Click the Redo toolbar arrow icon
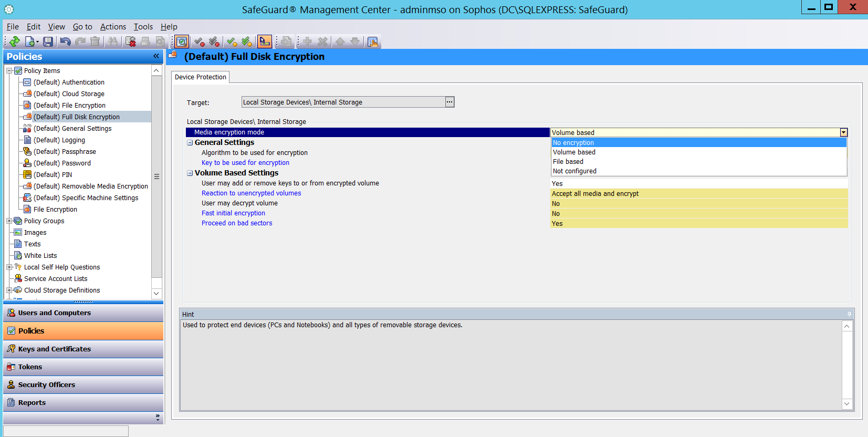This screenshot has height=437, width=868. tap(80, 41)
